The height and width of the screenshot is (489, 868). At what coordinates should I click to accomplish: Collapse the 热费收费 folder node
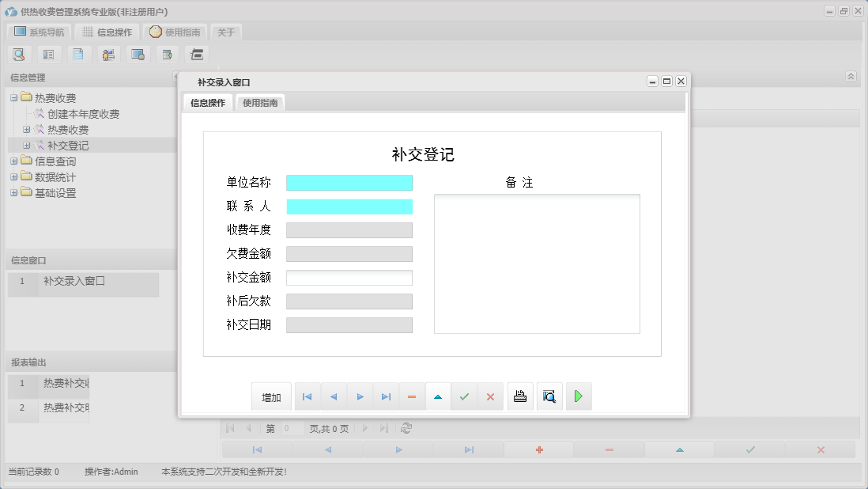(15, 97)
